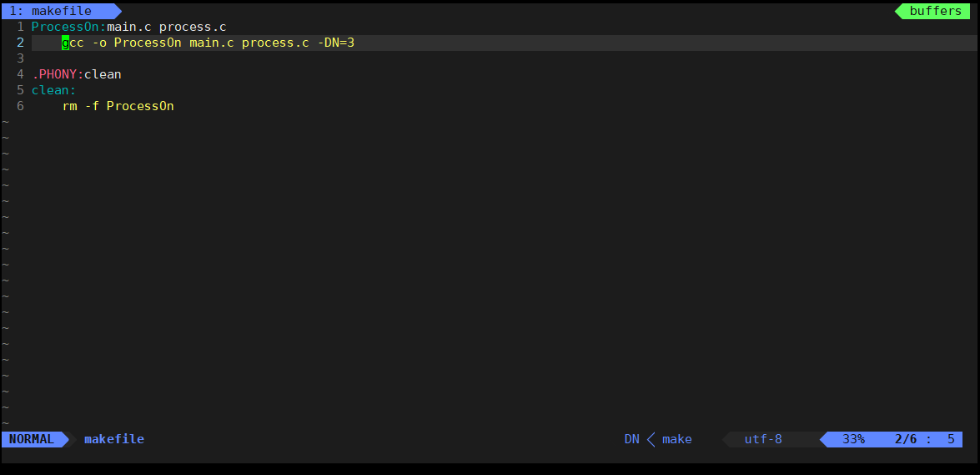Viewport: 980px width, 475px height.
Task: Click the 'makefile' filename in statusline
Action: [x=114, y=439]
